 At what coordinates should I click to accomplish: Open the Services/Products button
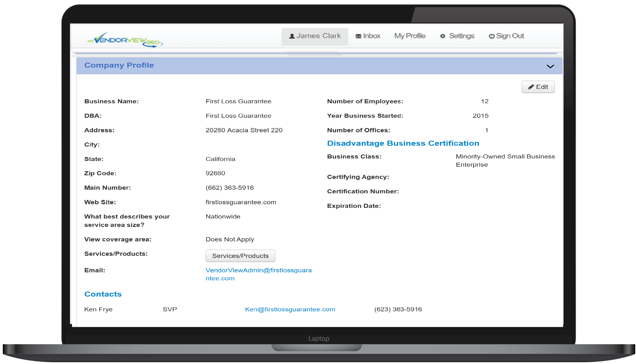coord(240,256)
